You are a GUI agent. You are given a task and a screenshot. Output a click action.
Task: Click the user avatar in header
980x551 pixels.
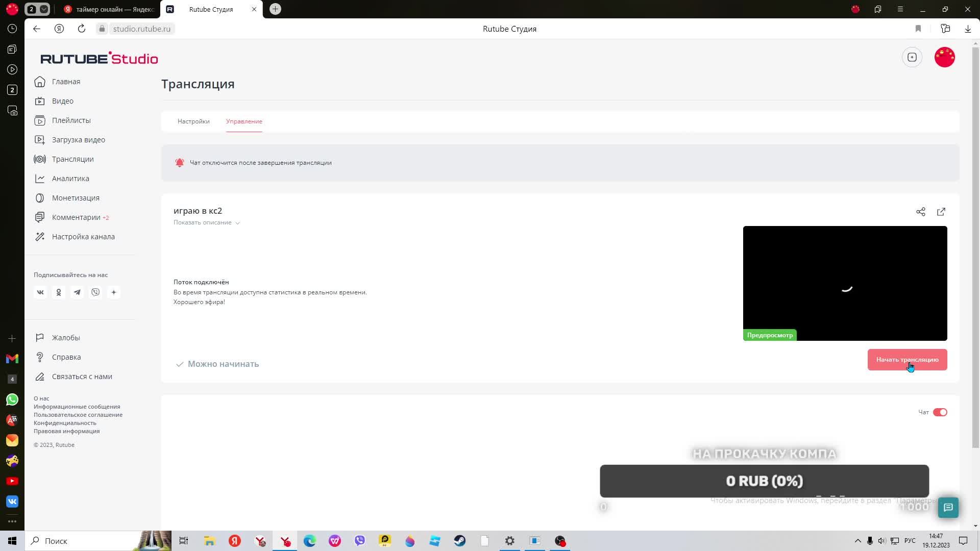[944, 57]
